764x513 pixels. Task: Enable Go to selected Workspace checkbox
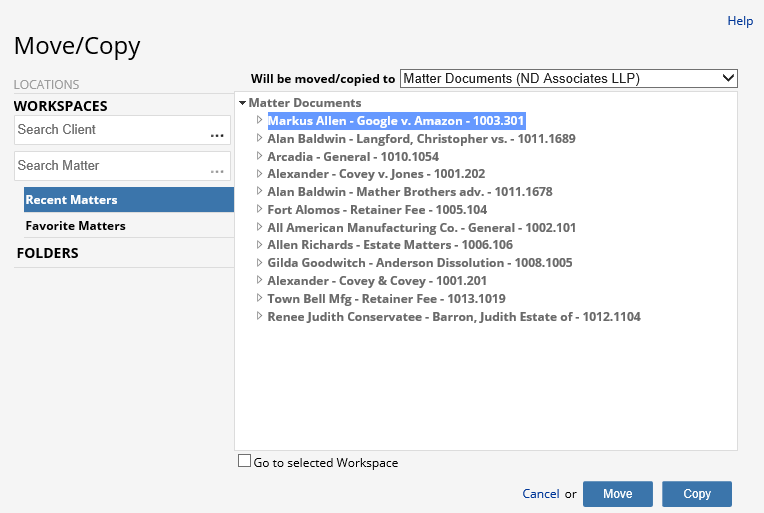click(x=244, y=461)
